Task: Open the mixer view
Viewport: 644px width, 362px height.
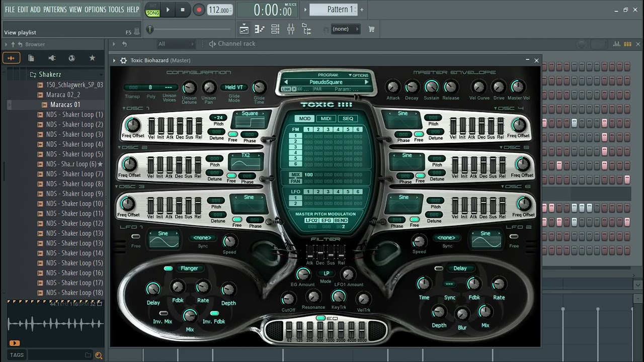Action: 291,29
